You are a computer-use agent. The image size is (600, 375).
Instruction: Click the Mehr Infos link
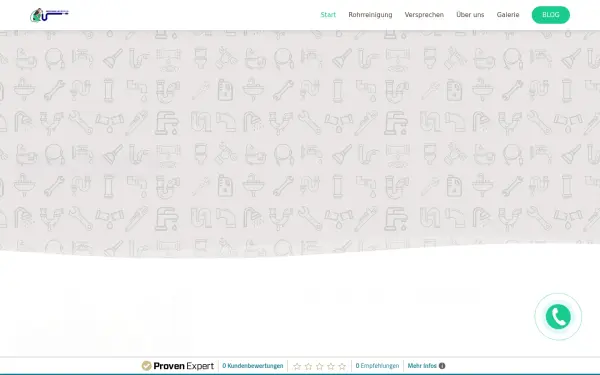pos(422,366)
